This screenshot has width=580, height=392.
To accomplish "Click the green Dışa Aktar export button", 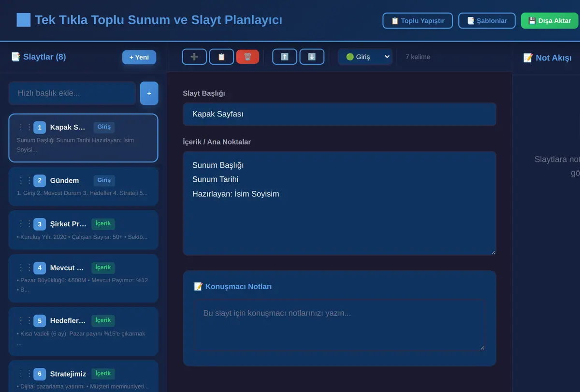I will tap(550, 21).
